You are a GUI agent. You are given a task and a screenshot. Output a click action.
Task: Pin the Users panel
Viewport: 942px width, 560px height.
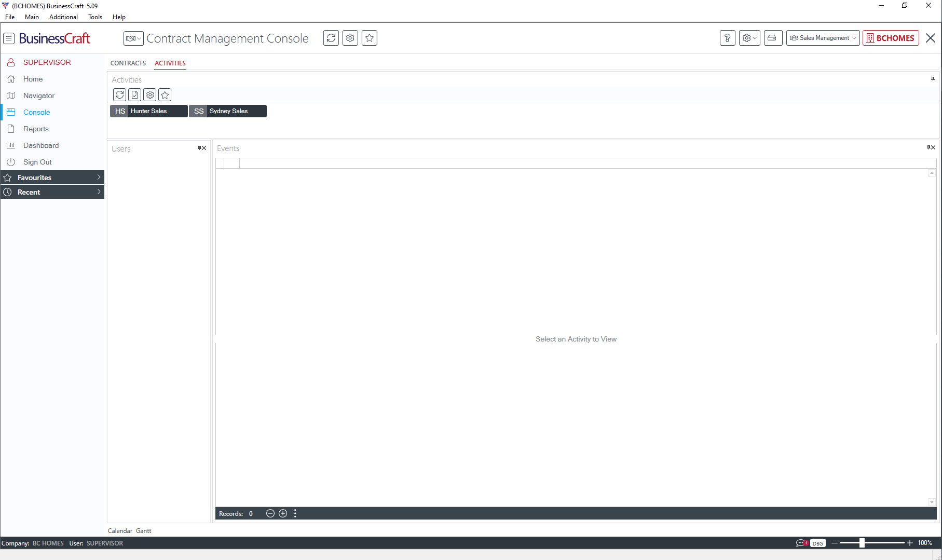199,148
